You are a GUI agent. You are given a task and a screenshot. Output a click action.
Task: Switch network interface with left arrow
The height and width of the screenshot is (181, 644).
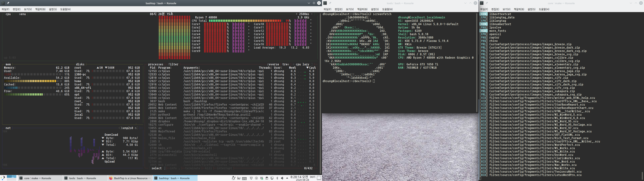tap(120, 128)
